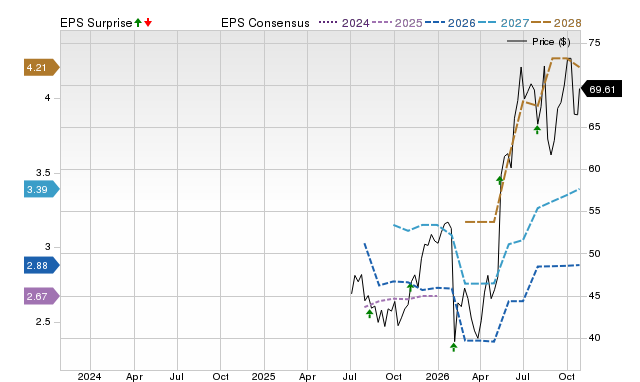Click the Jul label after 2026
Viewport: 640px width, 382px height.
tap(523, 377)
